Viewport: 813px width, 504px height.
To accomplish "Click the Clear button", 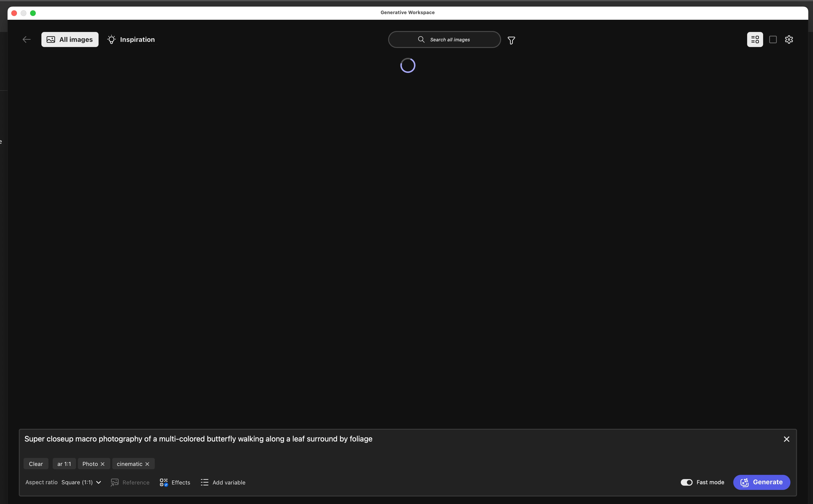I will 36,464.
